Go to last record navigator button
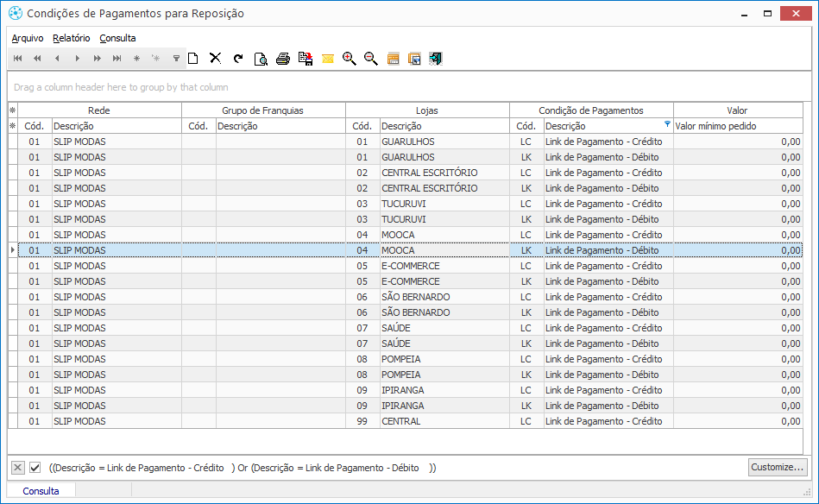The width and height of the screenshot is (819, 504). click(117, 59)
